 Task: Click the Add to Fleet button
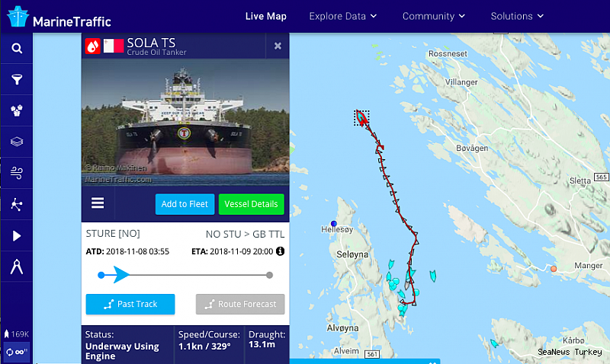[185, 204]
